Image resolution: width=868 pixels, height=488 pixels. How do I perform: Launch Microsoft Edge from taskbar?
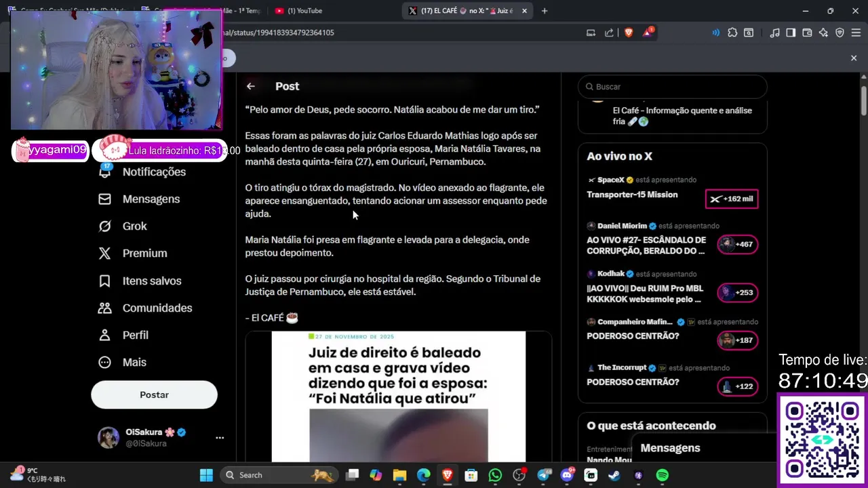click(x=423, y=475)
